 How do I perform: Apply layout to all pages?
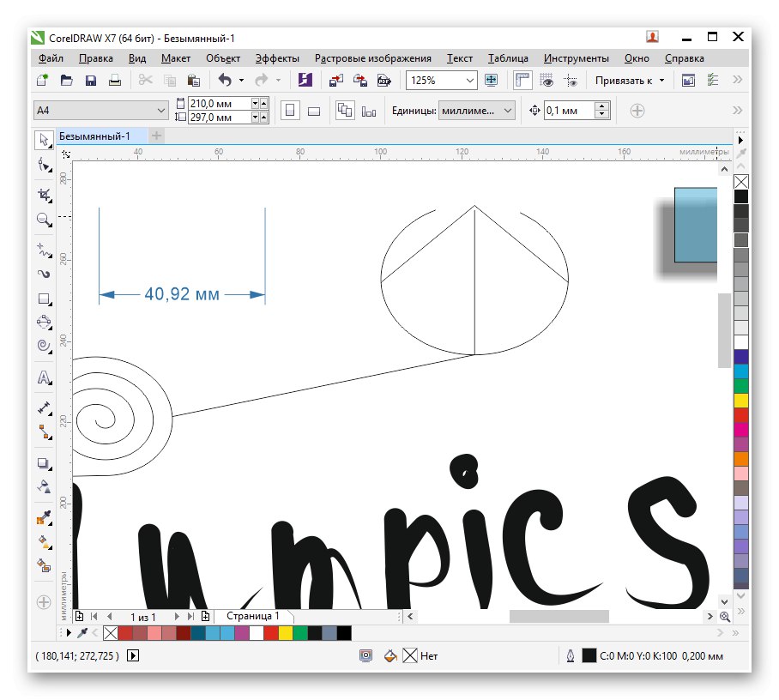345,111
